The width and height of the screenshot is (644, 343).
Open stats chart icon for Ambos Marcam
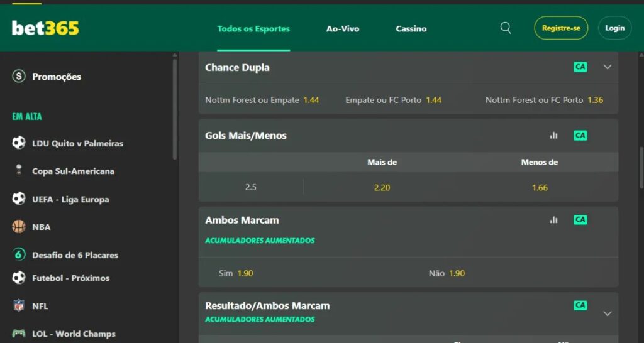(x=553, y=220)
